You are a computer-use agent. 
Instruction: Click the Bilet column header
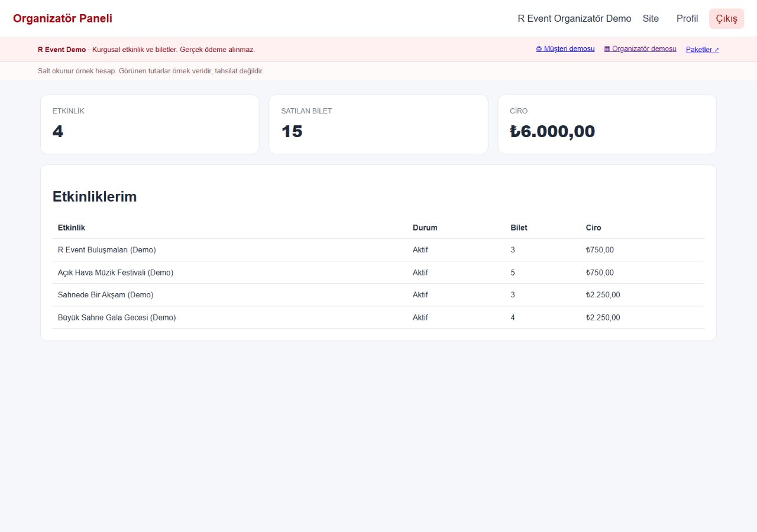(x=519, y=228)
